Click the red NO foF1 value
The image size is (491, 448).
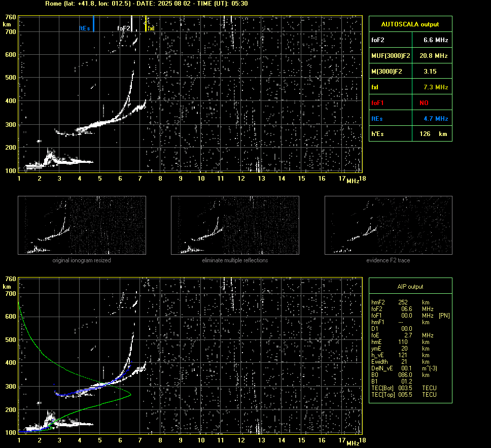click(x=424, y=103)
